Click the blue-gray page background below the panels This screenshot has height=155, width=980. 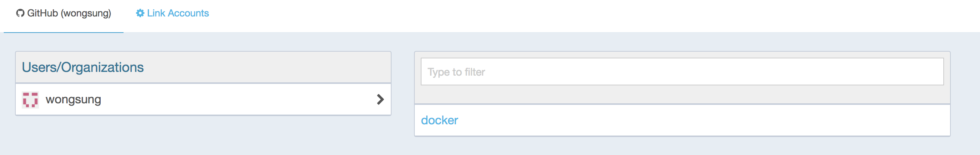pyautogui.click(x=490, y=147)
